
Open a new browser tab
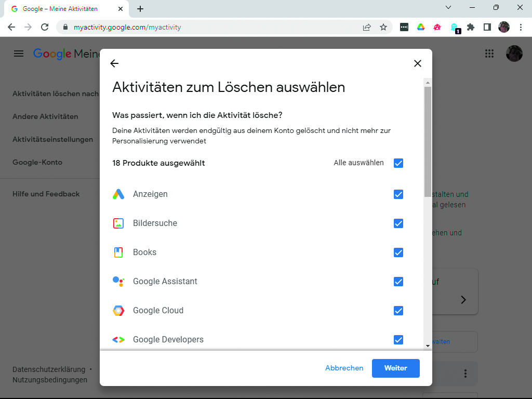pos(140,9)
